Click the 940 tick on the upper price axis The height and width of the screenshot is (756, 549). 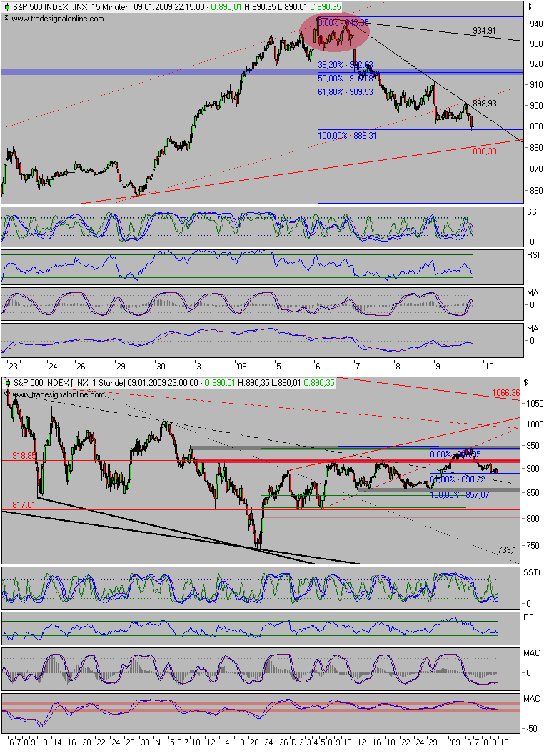click(536, 24)
